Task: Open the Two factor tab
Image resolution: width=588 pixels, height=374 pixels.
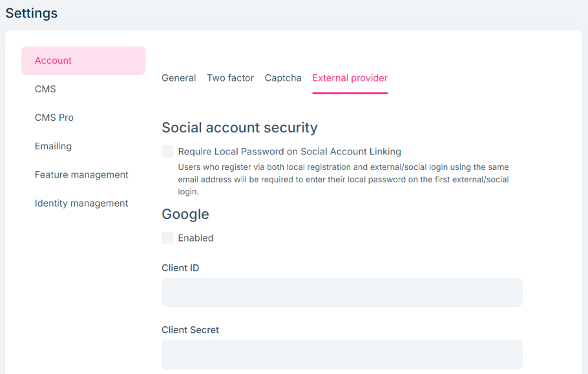Action: click(x=230, y=78)
